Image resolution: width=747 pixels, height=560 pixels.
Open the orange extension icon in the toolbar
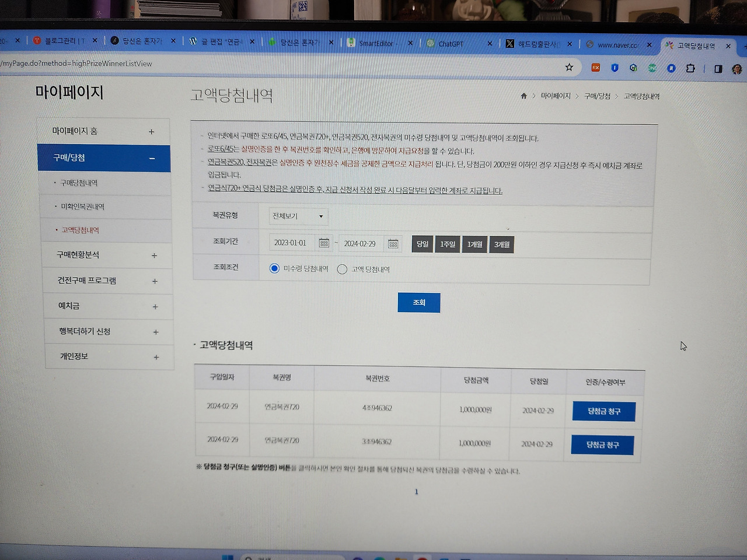596,68
